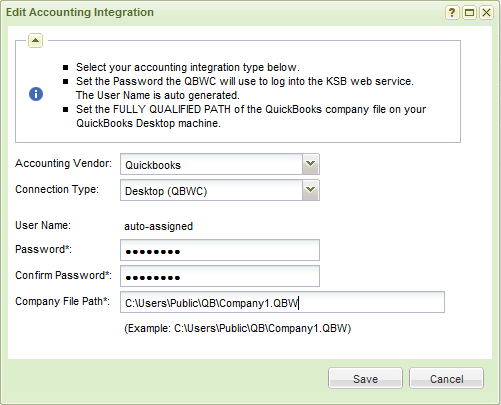Click the Example file path hint text

238,328
